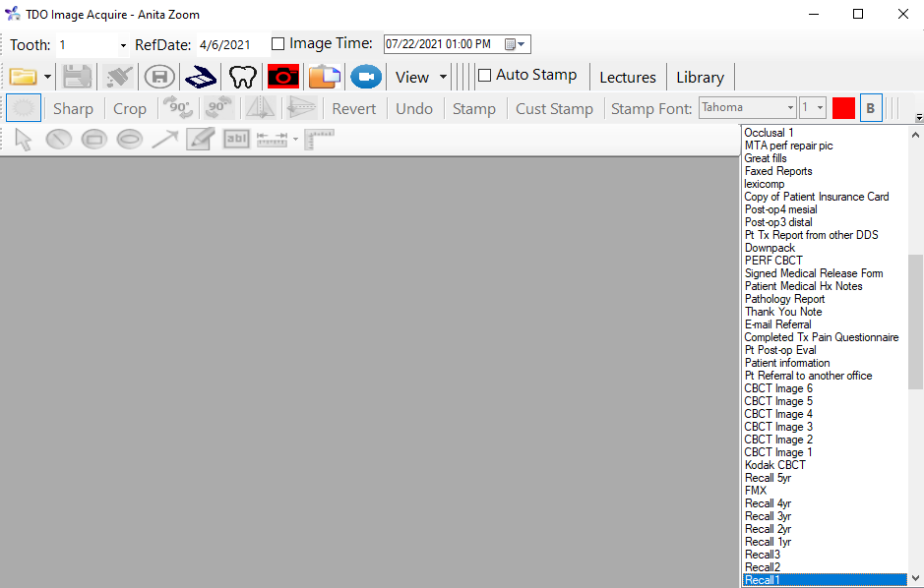Viewport: 924px width, 588px height.
Task: Select the arrow pointer tool
Action: (x=24, y=140)
